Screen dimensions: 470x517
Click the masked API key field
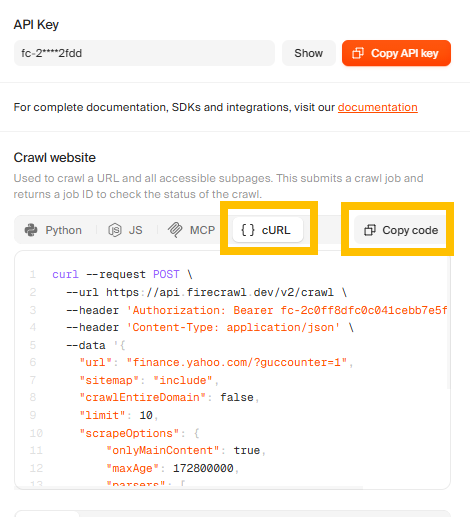click(144, 53)
